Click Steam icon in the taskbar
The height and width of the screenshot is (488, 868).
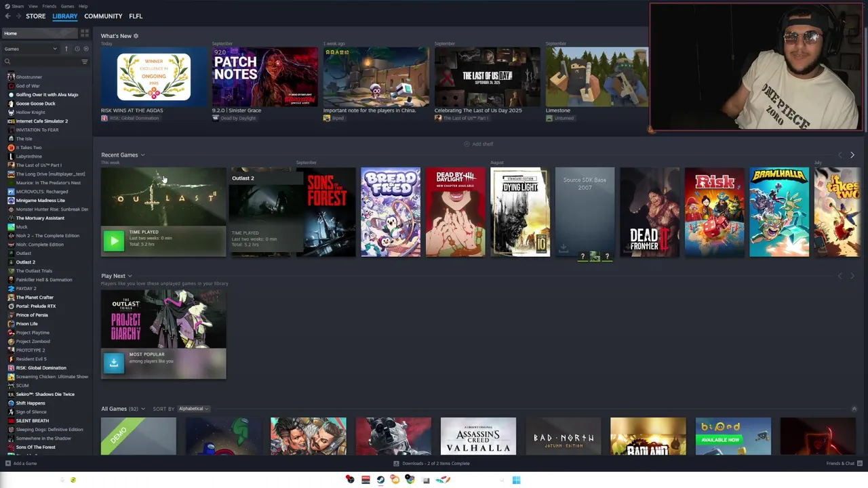pyautogui.click(x=380, y=480)
